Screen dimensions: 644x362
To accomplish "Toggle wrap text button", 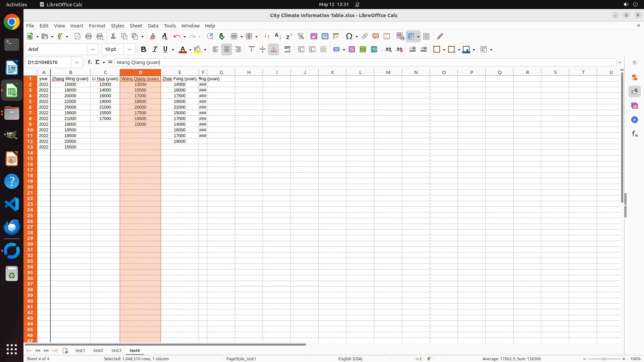I will point(287,50).
